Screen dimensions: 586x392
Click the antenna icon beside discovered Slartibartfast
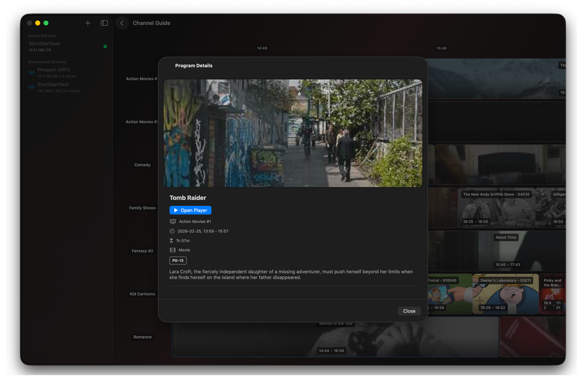point(31,87)
